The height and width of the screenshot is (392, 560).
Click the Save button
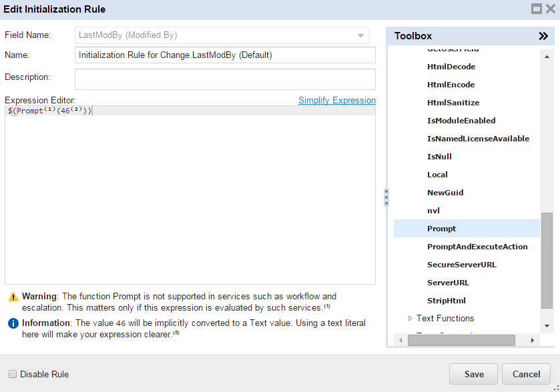[x=473, y=374]
